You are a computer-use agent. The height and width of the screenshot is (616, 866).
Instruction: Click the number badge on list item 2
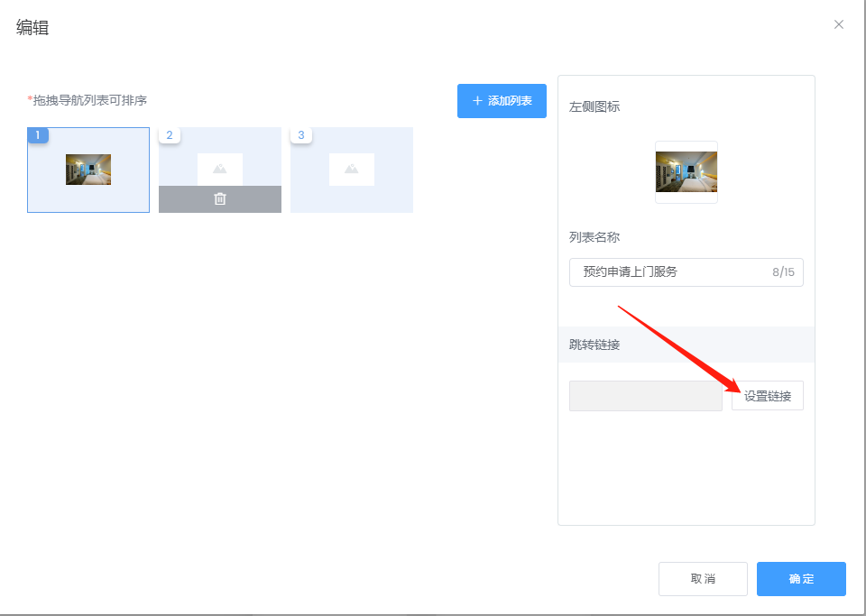coord(169,134)
